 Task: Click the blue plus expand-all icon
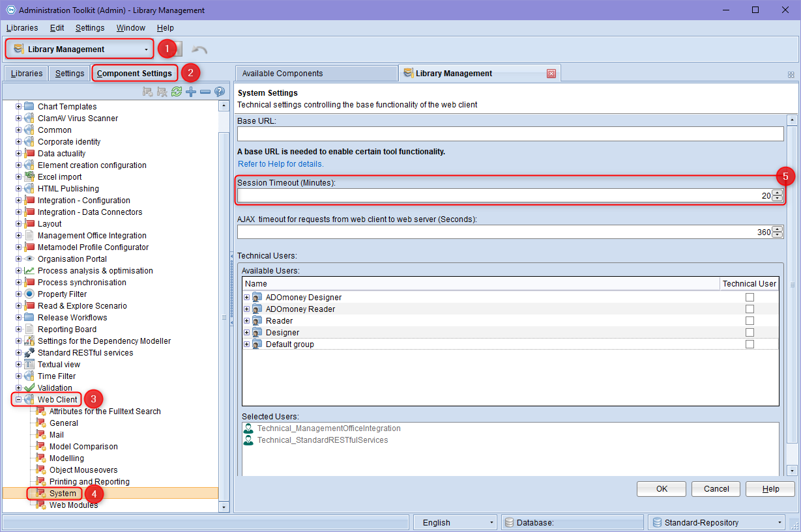pos(191,92)
